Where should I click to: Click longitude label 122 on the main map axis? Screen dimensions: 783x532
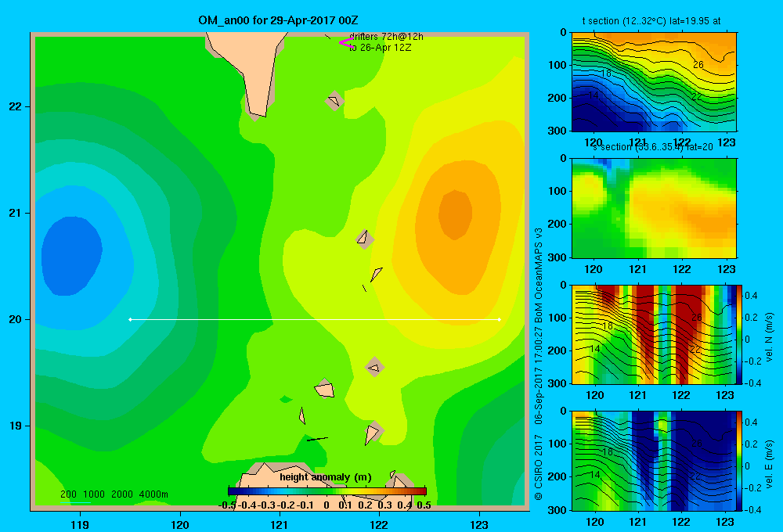pos(379,524)
